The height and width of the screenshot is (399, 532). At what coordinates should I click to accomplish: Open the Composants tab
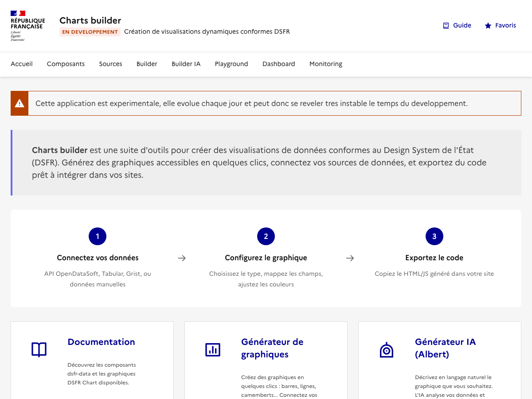(66, 64)
